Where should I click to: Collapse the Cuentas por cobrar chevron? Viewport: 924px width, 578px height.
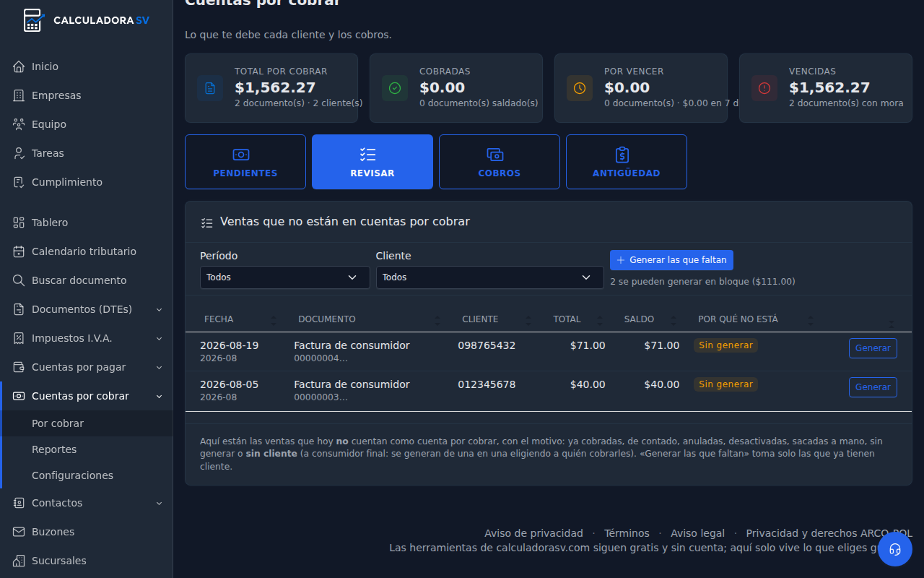(159, 396)
